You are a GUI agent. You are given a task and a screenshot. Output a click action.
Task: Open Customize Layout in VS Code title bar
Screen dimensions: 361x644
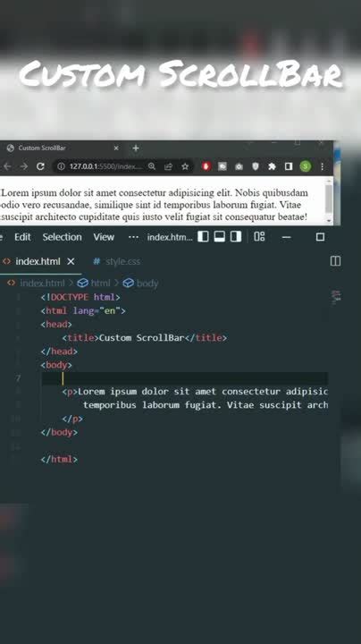(259, 236)
